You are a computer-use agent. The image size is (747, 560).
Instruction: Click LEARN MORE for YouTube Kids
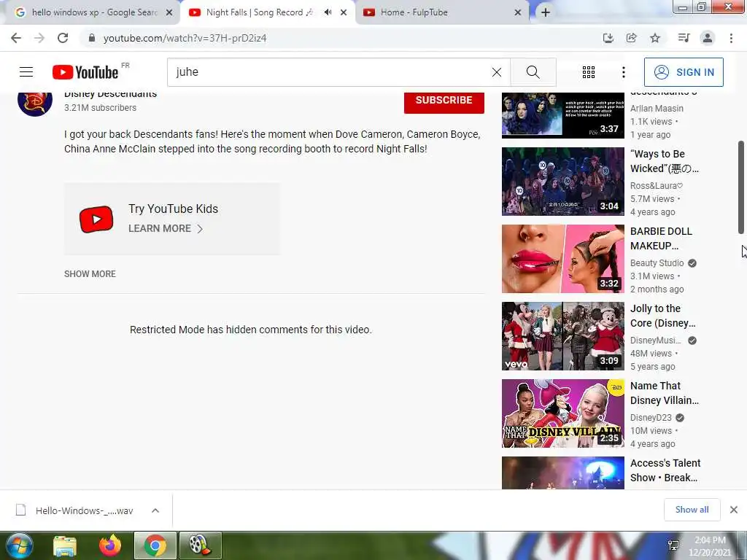pos(166,228)
